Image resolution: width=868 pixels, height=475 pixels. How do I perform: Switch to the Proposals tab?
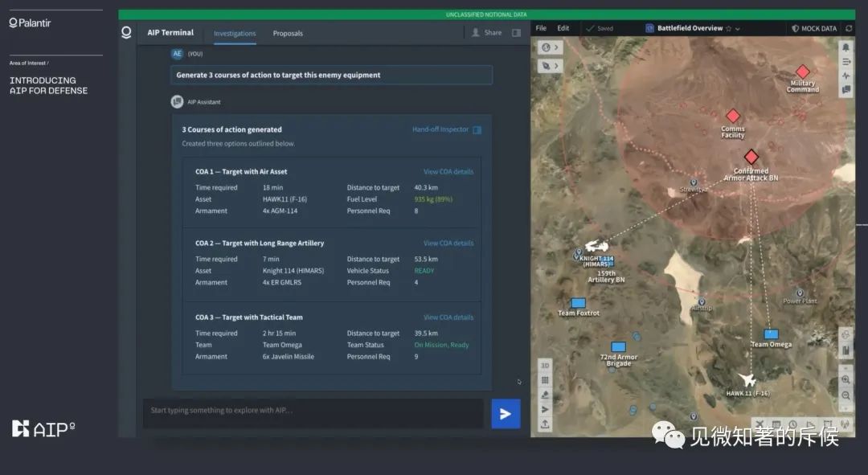pyautogui.click(x=288, y=33)
